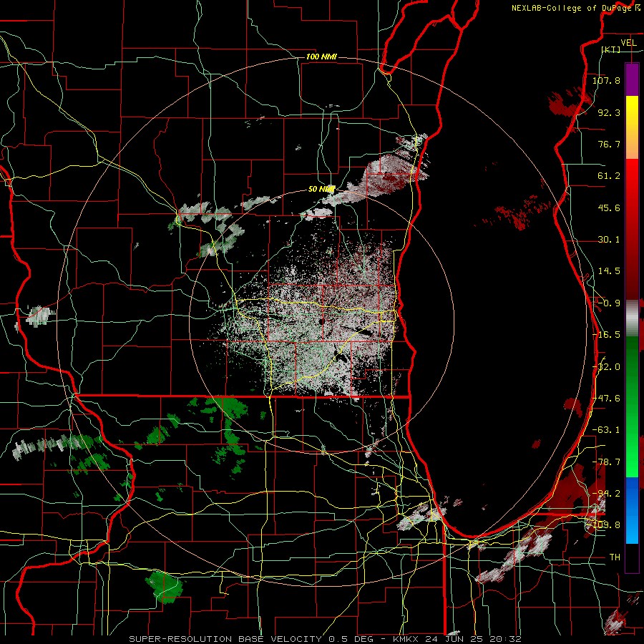This screenshot has height=644, width=644.
Task: Click the VEL legend title
Action: click(628, 42)
